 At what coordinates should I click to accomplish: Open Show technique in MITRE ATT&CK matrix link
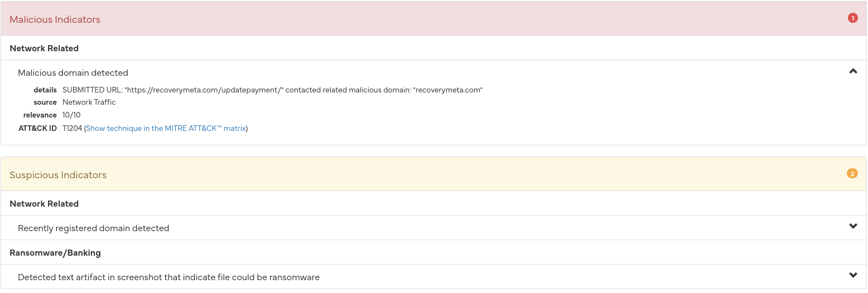(166, 128)
